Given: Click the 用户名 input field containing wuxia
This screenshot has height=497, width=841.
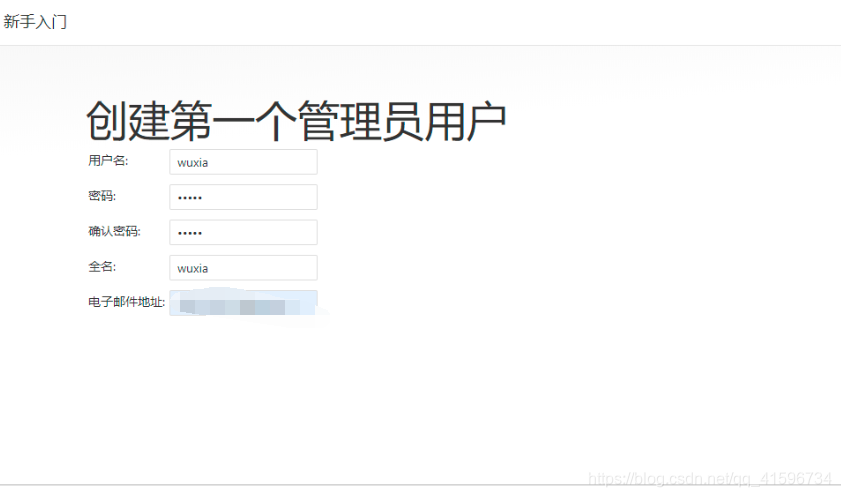Looking at the screenshot, I should [244, 162].
